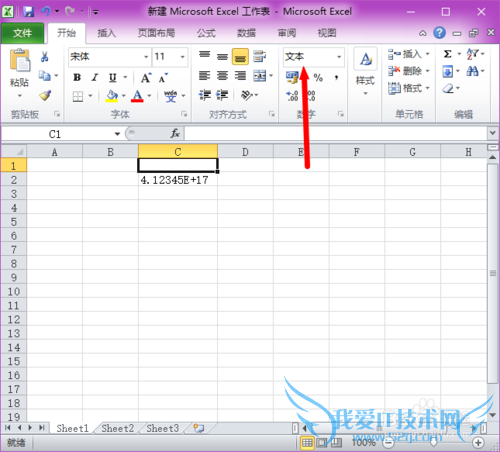Toggle center text horizontally
Screen dimensions: 500x452
(222, 76)
